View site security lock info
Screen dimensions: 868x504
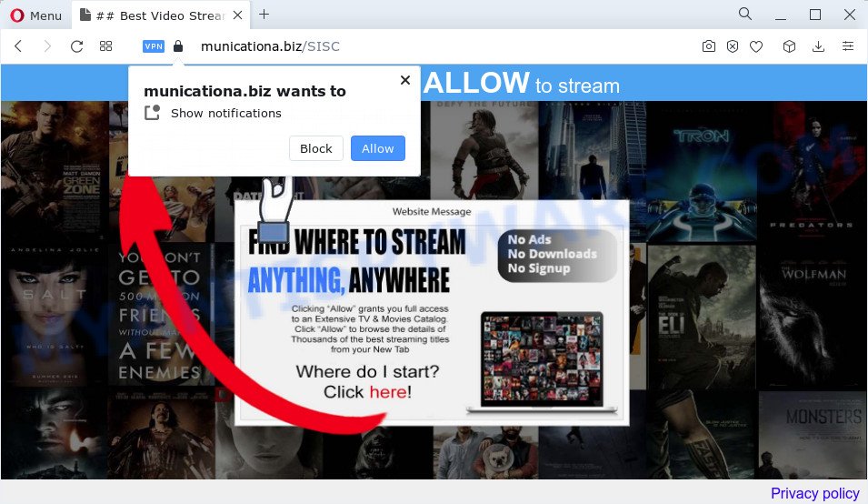178,46
